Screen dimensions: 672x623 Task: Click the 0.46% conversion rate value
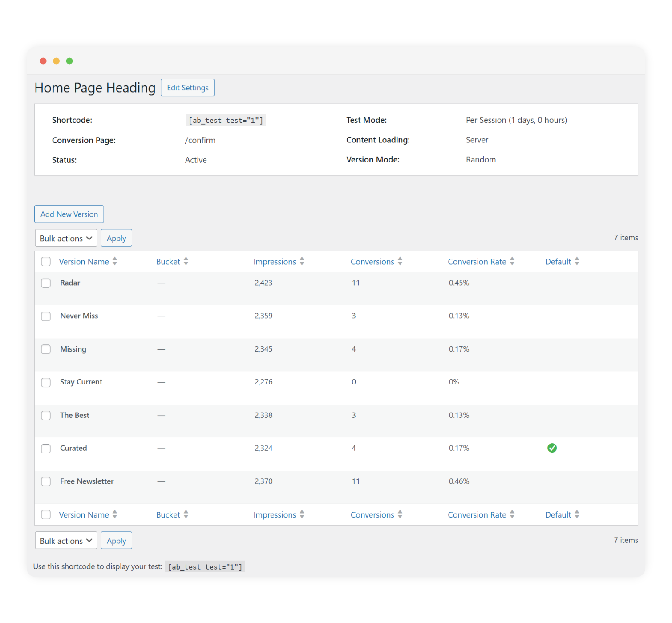[459, 481]
